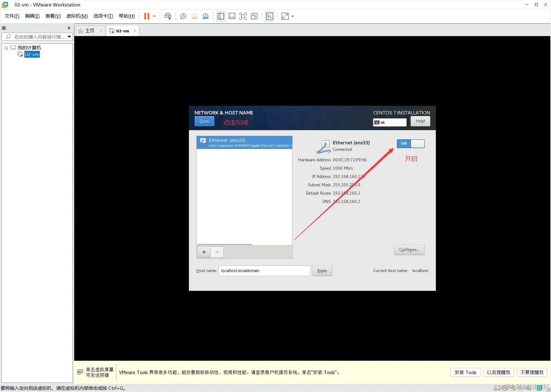Apply the host name
Image resolution: width=551 pixels, height=392 pixels.
pyautogui.click(x=322, y=271)
